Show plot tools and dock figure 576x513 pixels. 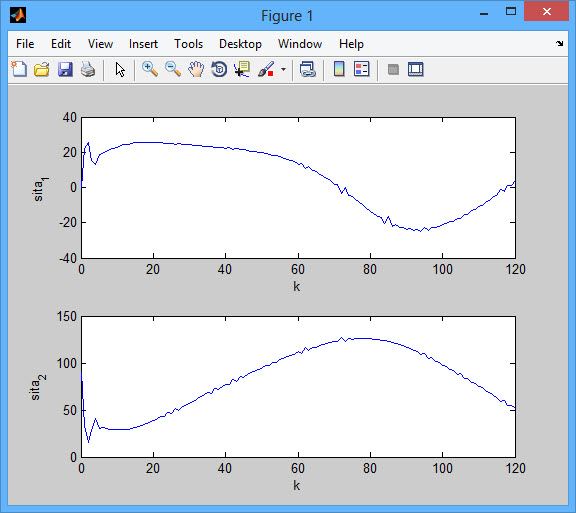(416, 69)
